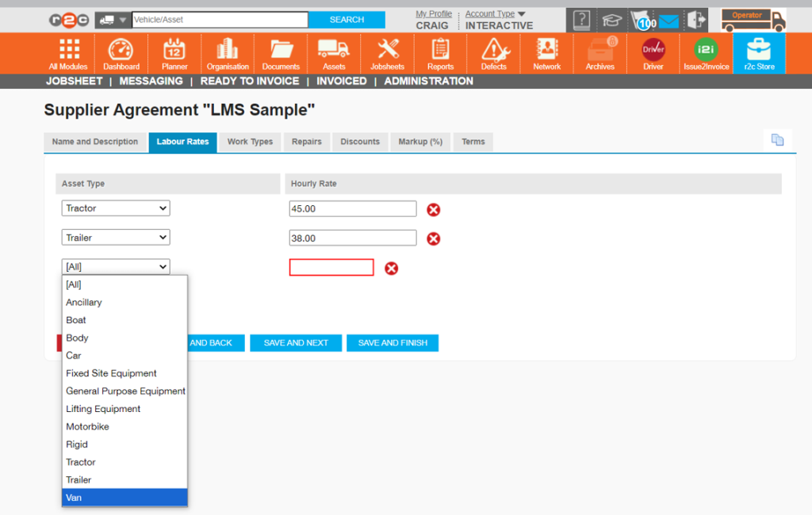This screenshot has width=812, height=515.
Task: Open the My Profile link
Action: coord(434,14)
